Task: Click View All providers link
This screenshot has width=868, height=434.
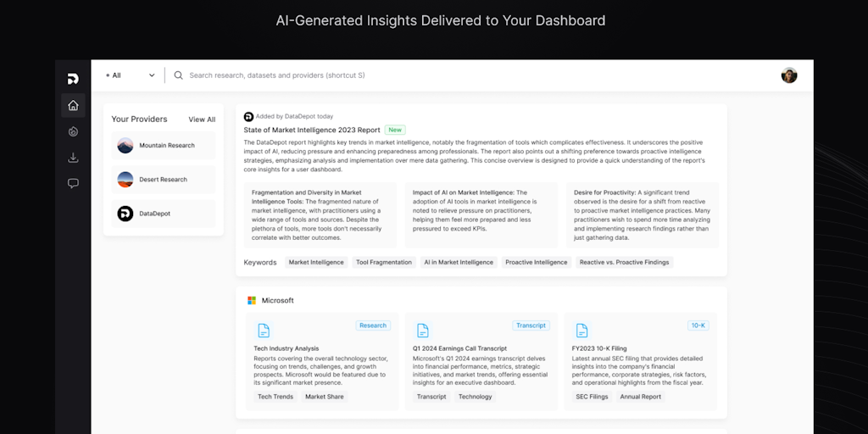Action: (202, 120)
